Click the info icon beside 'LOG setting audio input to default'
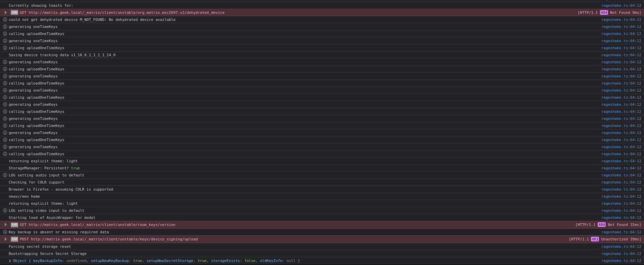644x265 pixels. click(x=5, y=175)
